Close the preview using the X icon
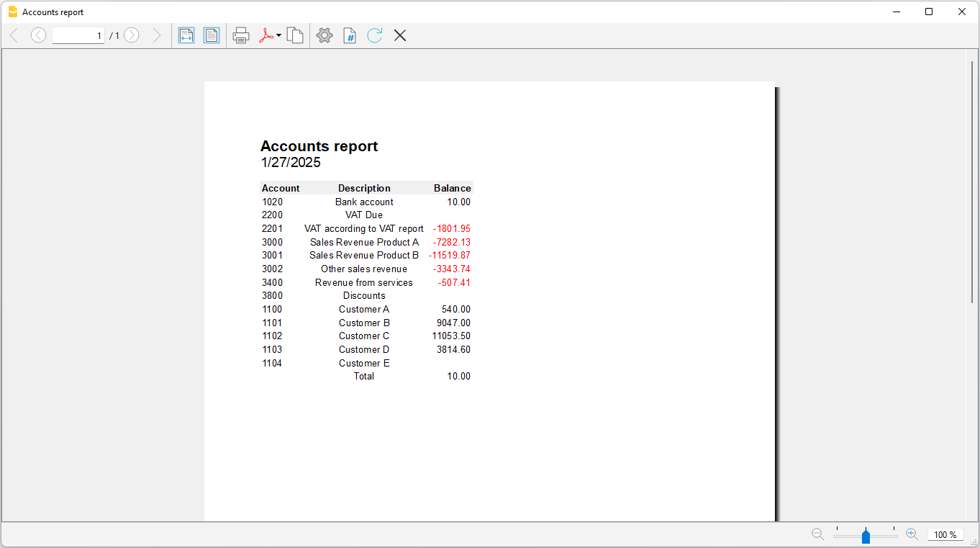Viewport: 980px width, 548px height. click(x=400, y=35)
